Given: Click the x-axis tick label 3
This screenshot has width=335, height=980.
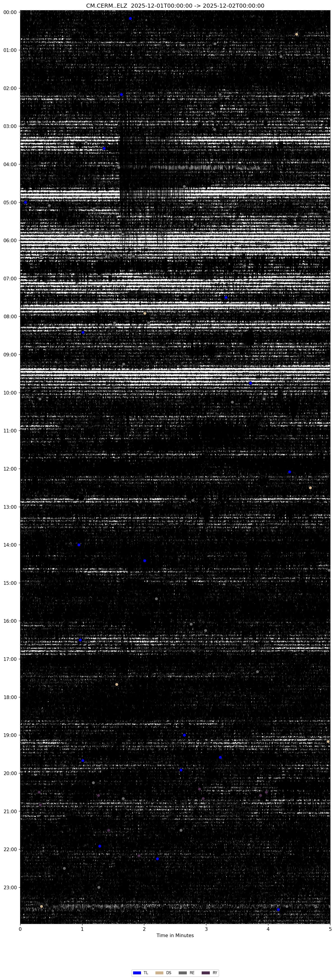Looking at the screenshot, I should pyautogui.click(x=206, y=929).
